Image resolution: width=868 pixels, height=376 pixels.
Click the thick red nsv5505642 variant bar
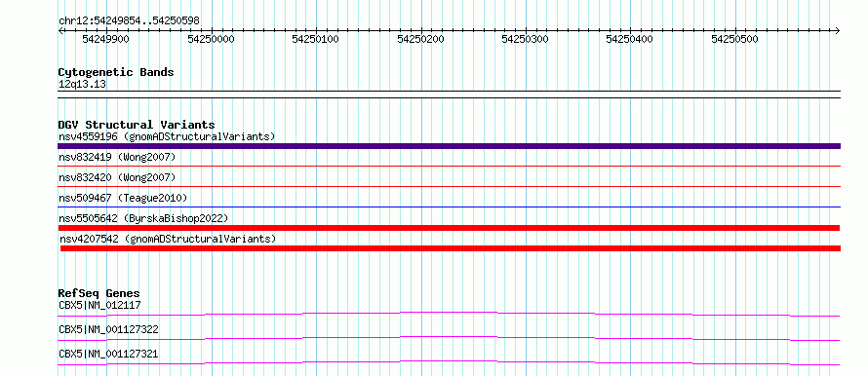(449, 228)
